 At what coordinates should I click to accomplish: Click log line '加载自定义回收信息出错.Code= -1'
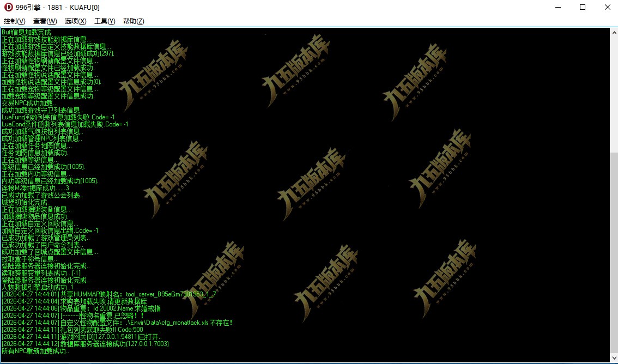pos(50,231)
